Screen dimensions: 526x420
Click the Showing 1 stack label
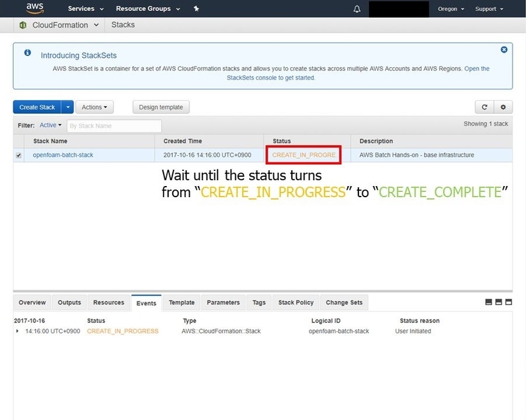pyautogui.click(x=486, y=124)
